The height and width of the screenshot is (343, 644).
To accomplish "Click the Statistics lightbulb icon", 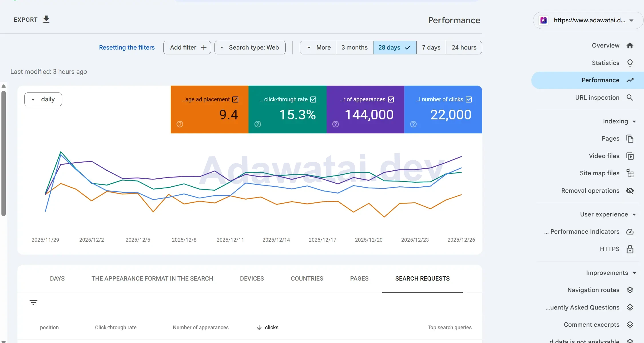I will tap(630, 63).
